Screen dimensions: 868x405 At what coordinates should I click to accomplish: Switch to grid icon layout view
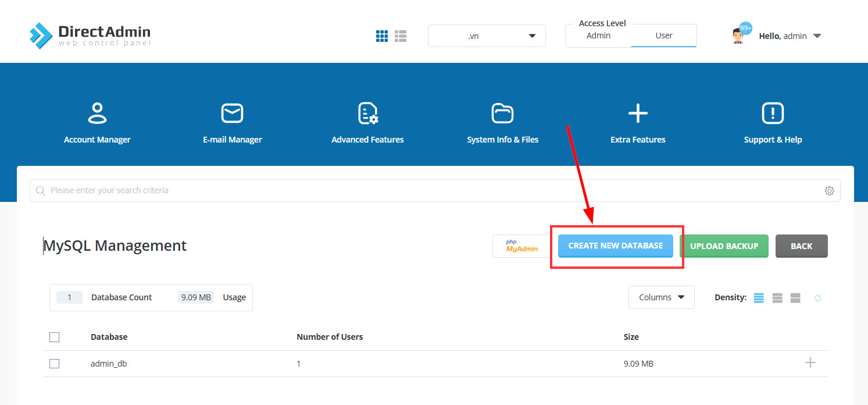pyautogui.click(x=382, y=36)
